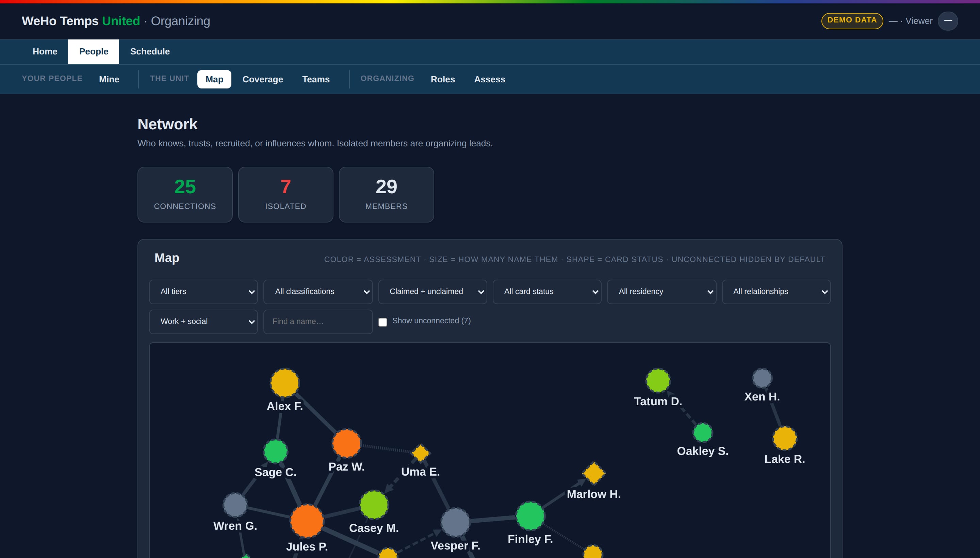Click the Xen H. gray node
The height and width of the screenshot is (558, 980).
tap(762, 378)
